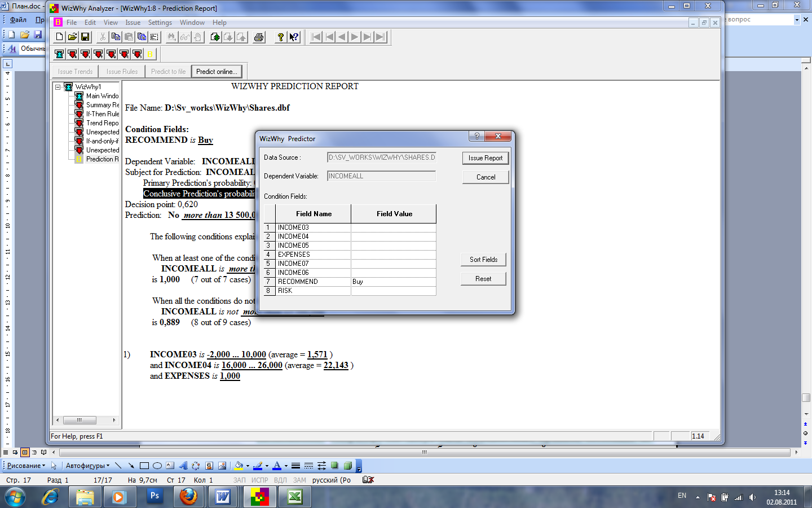Image resolution: width=812 pixels, height=508 pixels.
Task: Select Main Window in the tree
Action: coord(102,96)
